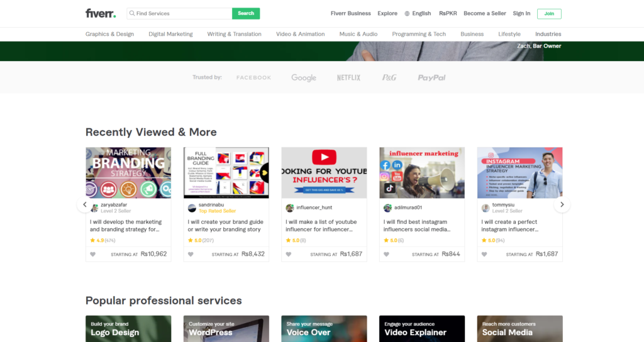Screen dimensions: 644x342
Task: Open Music & Audio category
Action: tap(358, 34)
